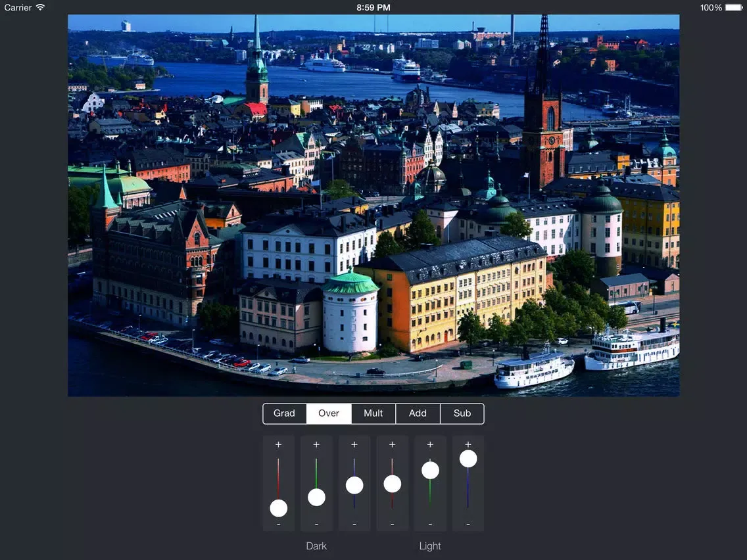747x560 pixels.
Task: Click the "Carrier" text in status bar
Action: [x=18, y=7]
